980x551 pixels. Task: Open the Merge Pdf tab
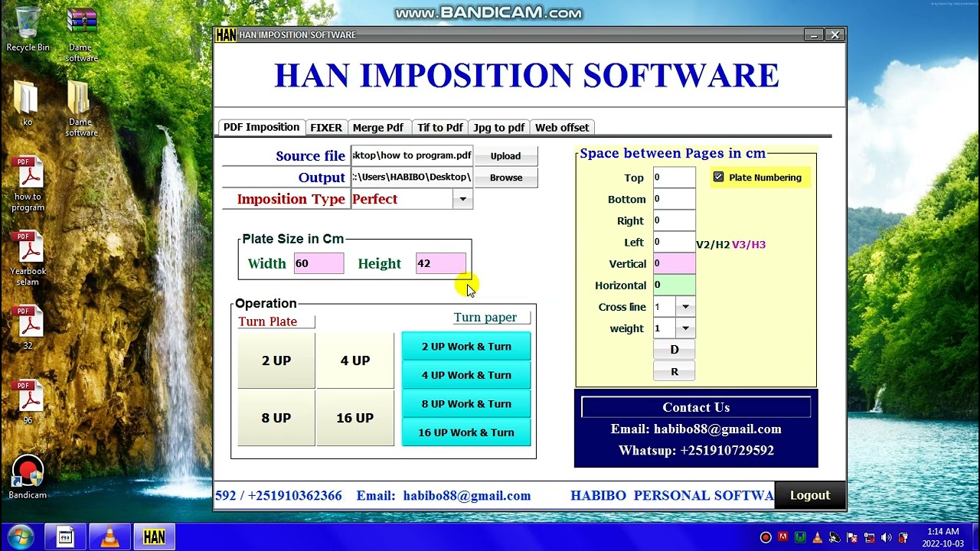[378, 128]
